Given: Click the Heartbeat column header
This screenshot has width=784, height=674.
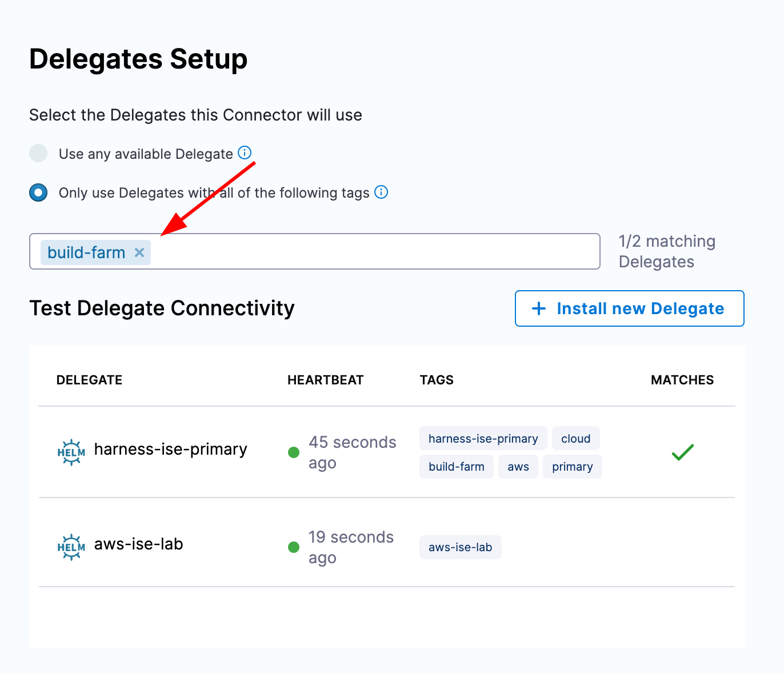Looking at the screenshot, I should coord(325,380).
